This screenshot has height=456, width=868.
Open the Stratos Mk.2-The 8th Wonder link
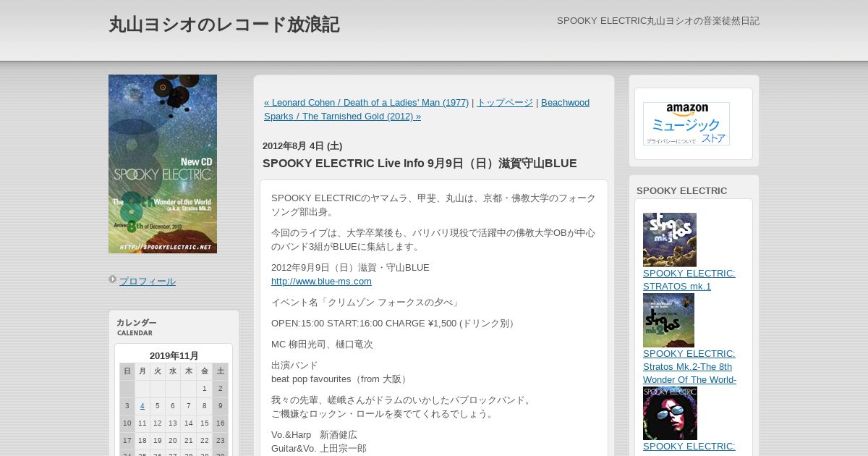690,367
